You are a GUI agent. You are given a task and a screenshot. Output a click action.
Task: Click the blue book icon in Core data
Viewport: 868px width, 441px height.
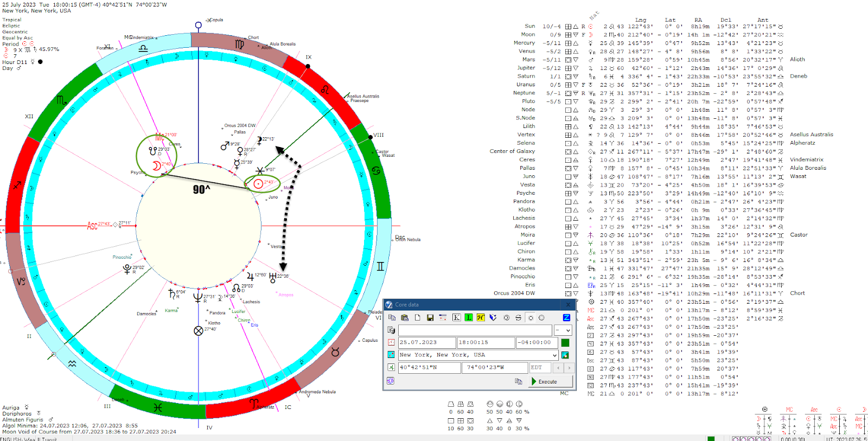[x=493, y=317]
